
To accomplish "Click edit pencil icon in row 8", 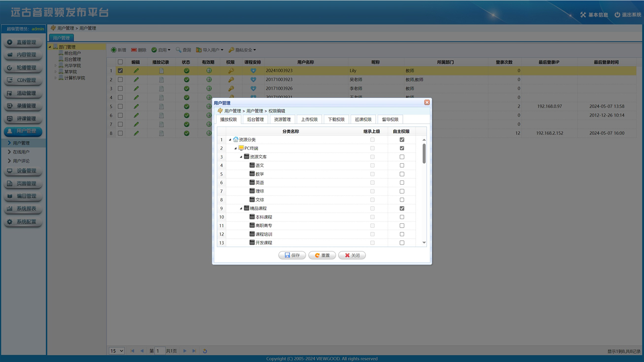I will click(x=136, y=133).
